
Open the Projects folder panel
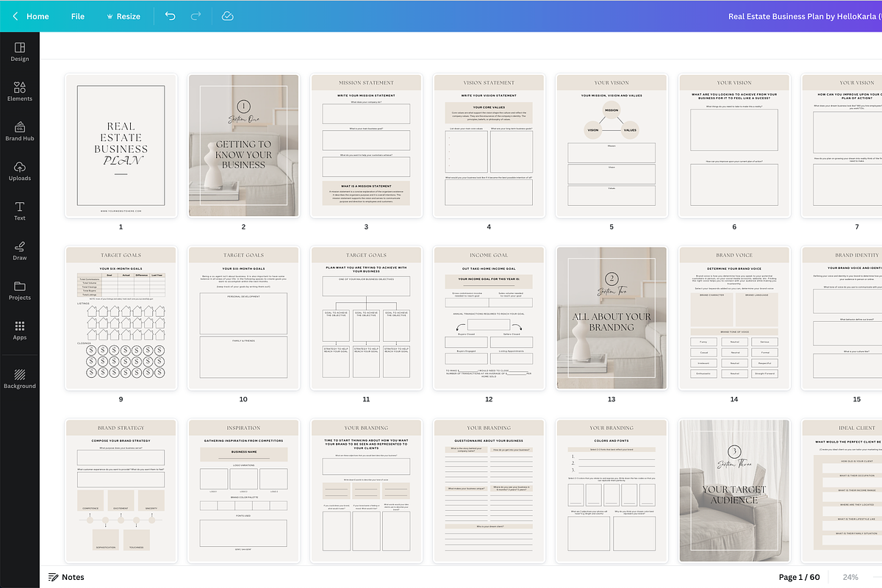pos(20,290)
